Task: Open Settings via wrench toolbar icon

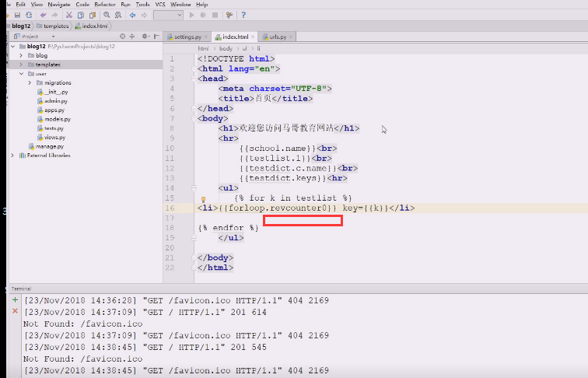Action: pos(229,15)
